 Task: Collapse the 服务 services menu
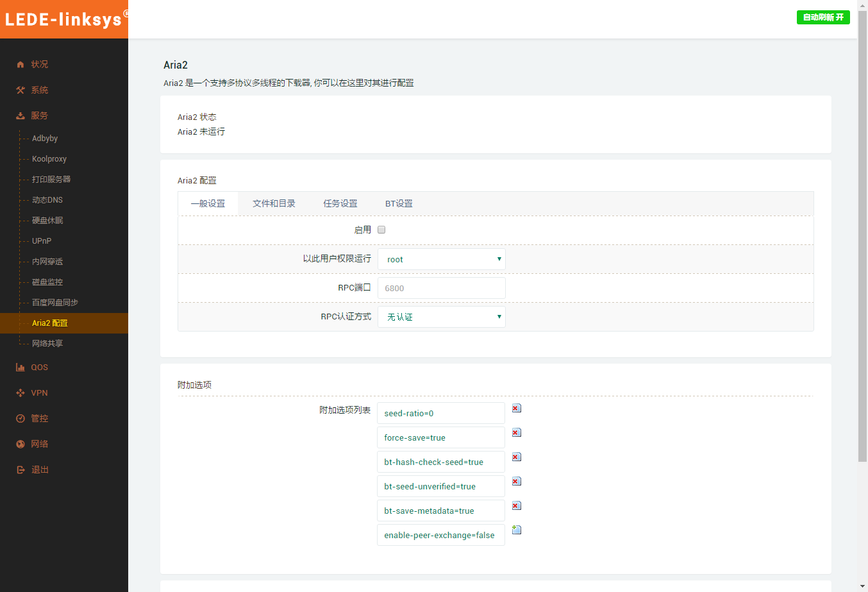tap(39, 116)
